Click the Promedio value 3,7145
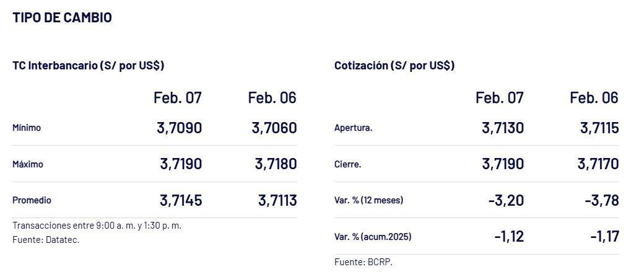Viewport: 644px width, 277px height. [181, 200]
